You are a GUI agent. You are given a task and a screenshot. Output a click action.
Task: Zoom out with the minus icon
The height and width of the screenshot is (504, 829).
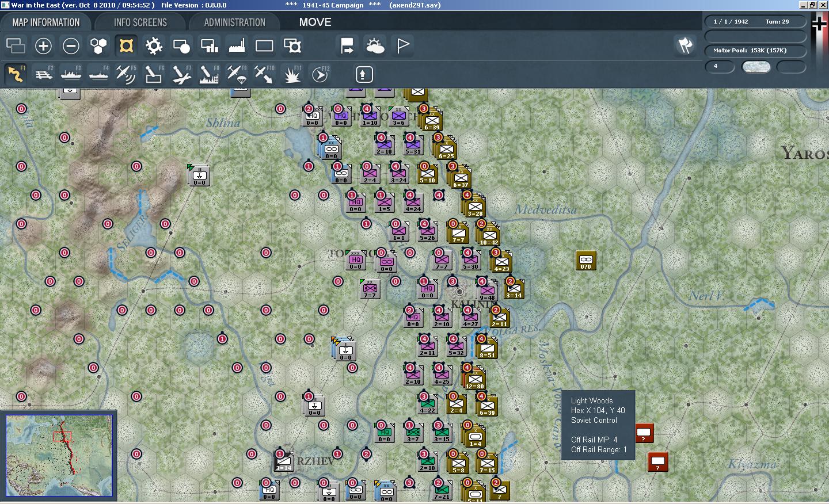(x=71, y=45)
